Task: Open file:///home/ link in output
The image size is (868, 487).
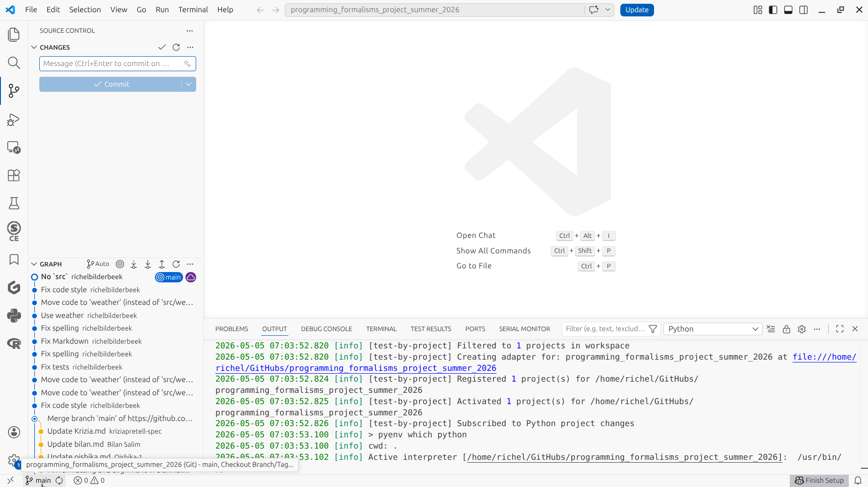Action: click(824, 357)
